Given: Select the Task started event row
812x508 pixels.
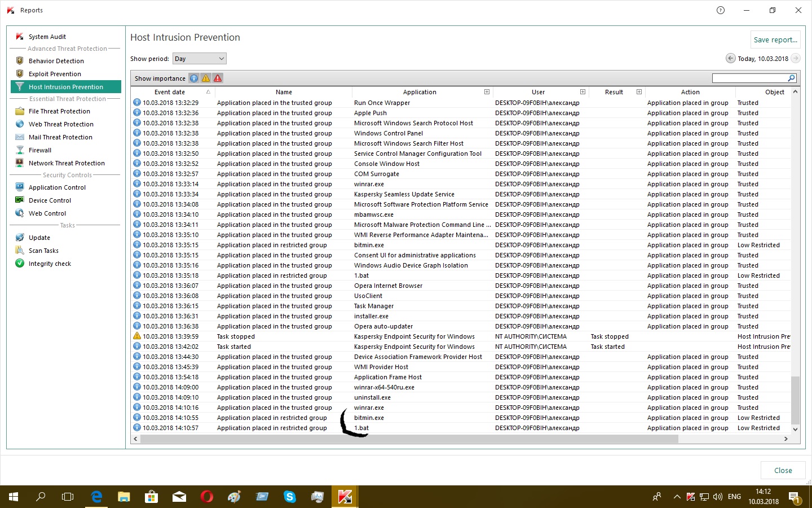Looking at the screenshot, I should (x=461, y=347).
